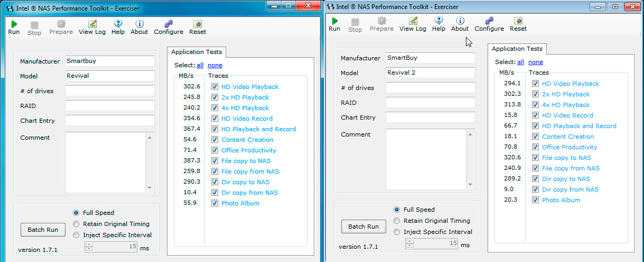Select Inject Specific Interval in right window
Viewport: 644px width, 262px height.
397,232
